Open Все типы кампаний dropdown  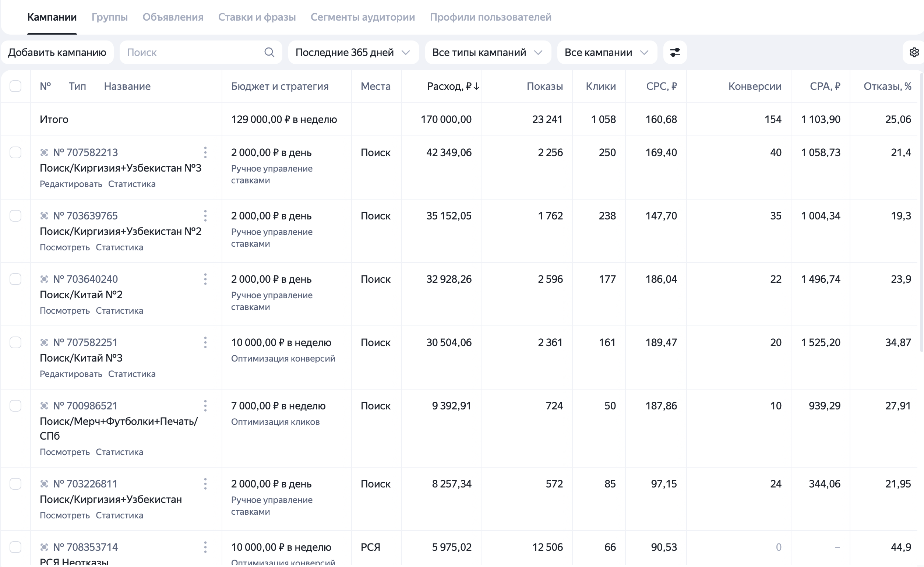(x=488, y=53)
